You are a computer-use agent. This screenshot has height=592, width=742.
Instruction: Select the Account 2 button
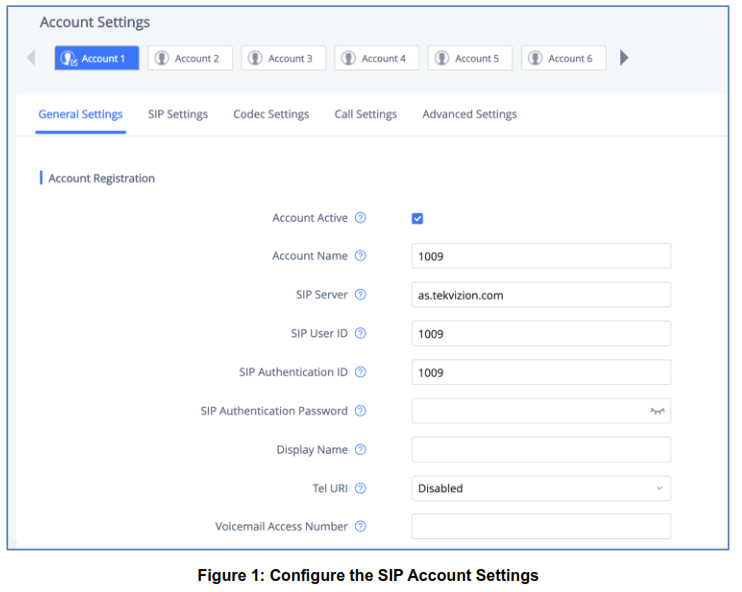pyautogui.click(x=190, y=58)
